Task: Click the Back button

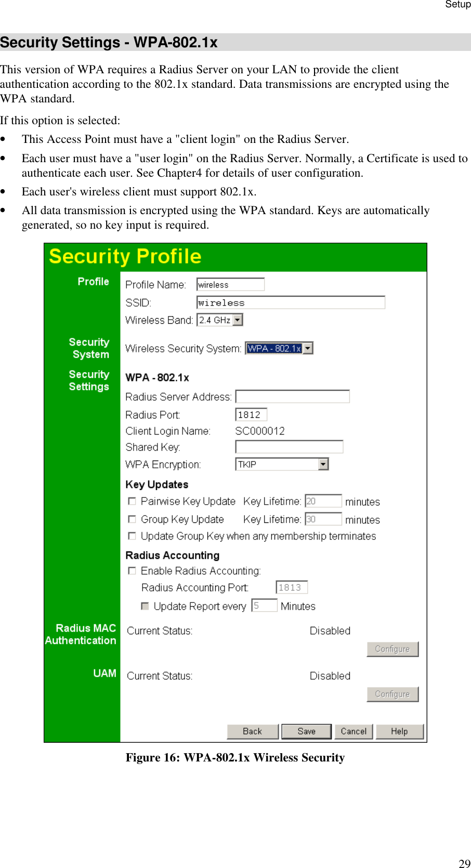Action: [253, 731]
